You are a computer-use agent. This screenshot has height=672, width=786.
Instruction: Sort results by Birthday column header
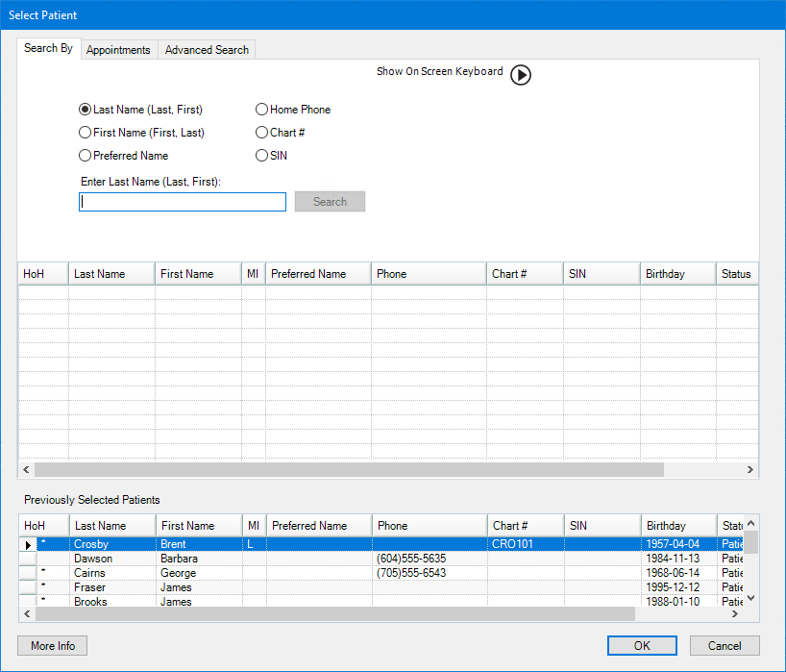click(677, 274)
